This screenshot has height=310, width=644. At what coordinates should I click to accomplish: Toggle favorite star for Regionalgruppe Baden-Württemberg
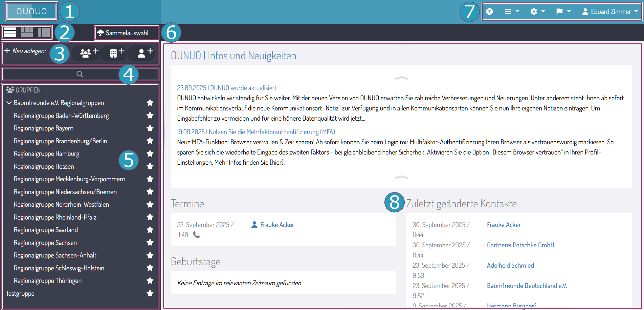coord(150,116)
